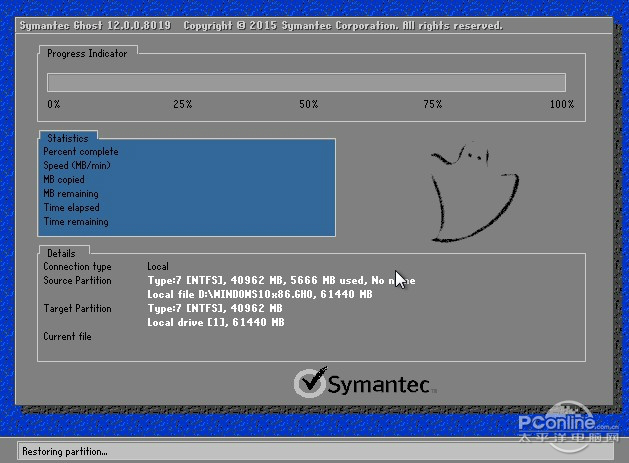Select the Progress Indicator panel label
Screen dimensions: 629x463
click(x=87, y=53)
